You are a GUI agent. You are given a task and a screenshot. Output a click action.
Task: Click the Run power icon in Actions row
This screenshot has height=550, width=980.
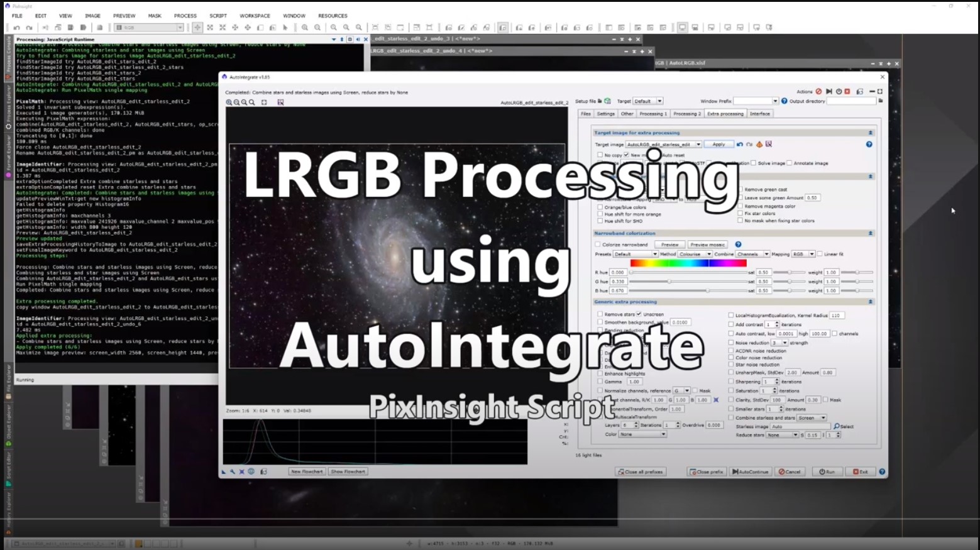pos(839,92)
